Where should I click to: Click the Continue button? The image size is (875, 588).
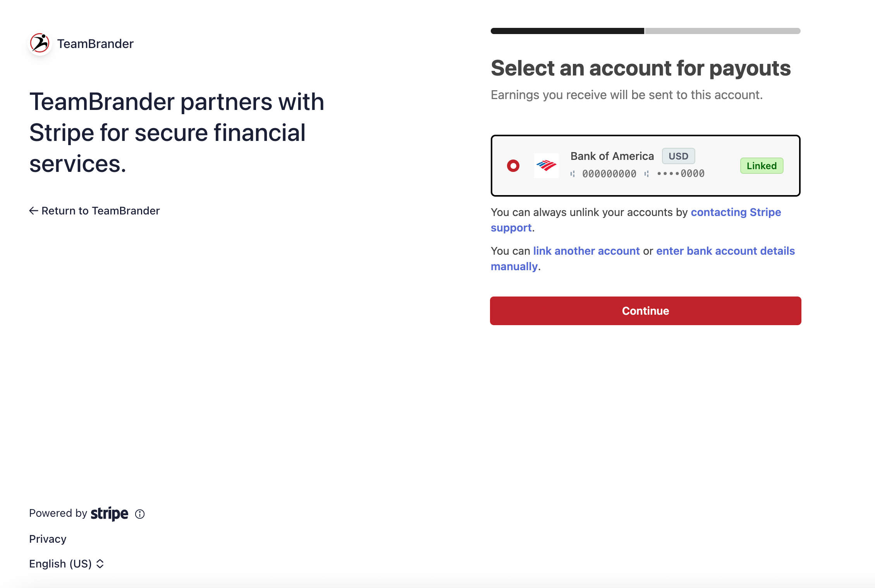[645, 311]
